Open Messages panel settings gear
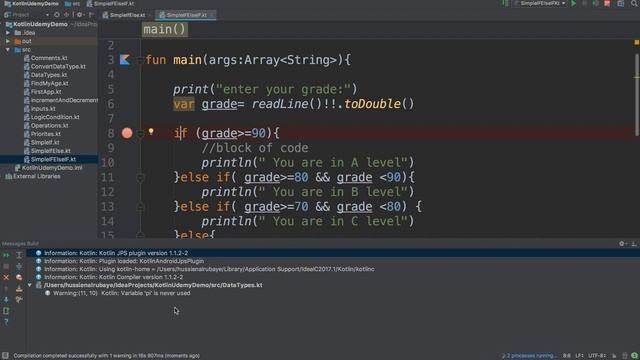640x360 pixels. coord(622,244)
